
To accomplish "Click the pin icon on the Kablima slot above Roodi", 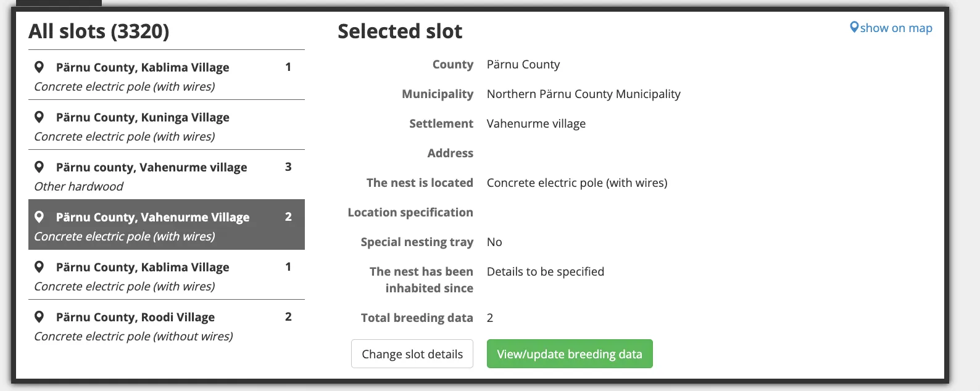I will [39, 267].
